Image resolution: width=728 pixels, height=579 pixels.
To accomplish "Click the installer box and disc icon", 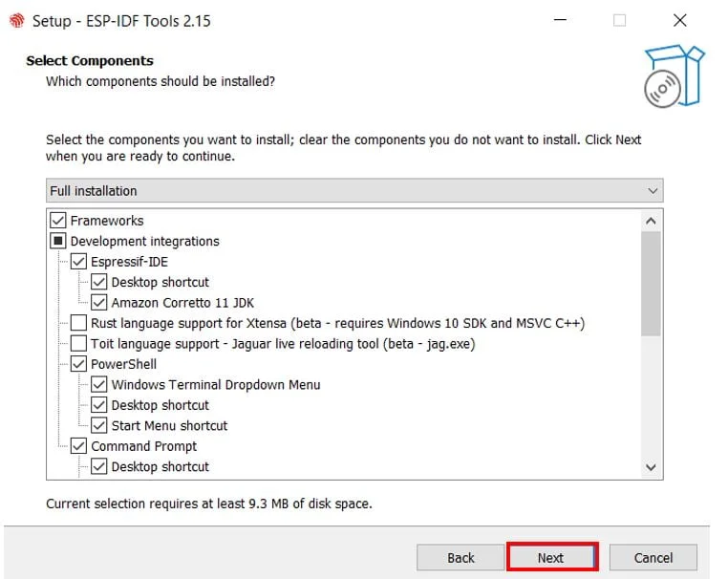I will (674, 76).
